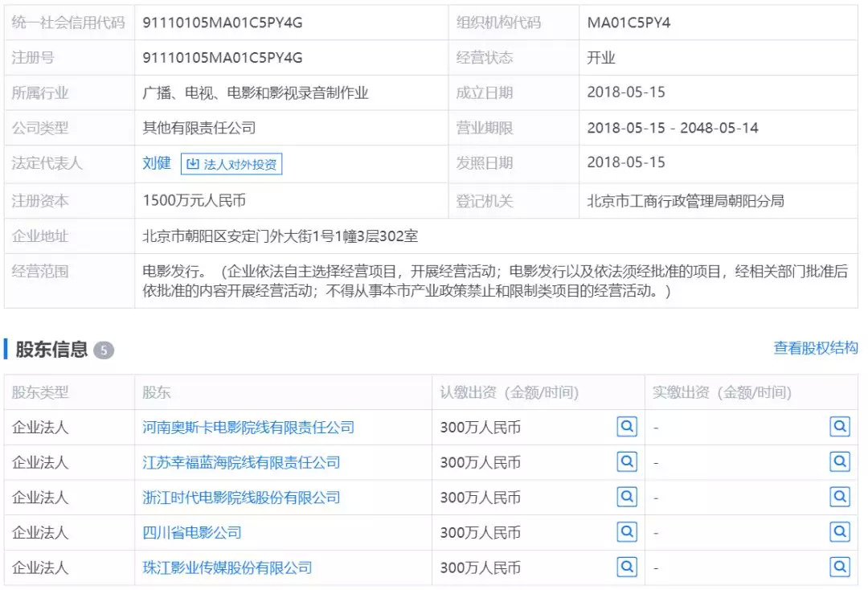Image resolution: width=868 pixels, height=590 pixels.
Task: Click 认缴出资 magnifier icon for 四川省电影公司 row
Action: (x=627, y=532)
